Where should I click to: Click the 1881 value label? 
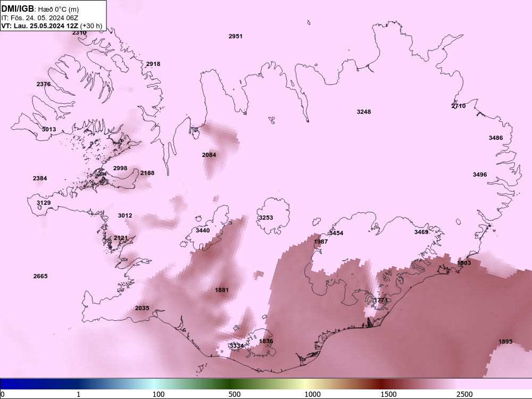(221, 290)
